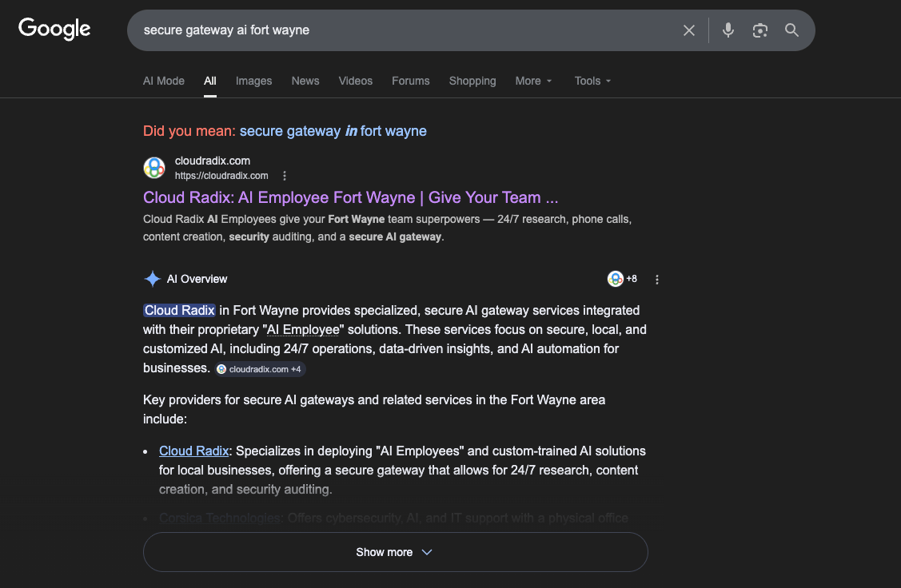Image resolution: width=901 pixels, height=588 pixels.
Task: Click the AI Overview sparkle icon
Action: (x=152, y=278)
